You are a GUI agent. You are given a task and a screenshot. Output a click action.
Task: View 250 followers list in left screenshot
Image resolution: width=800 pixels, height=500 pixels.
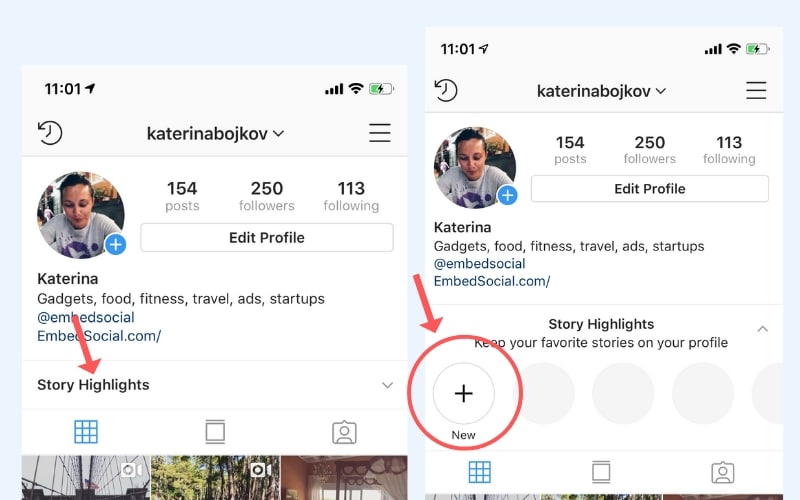[267, 196]
